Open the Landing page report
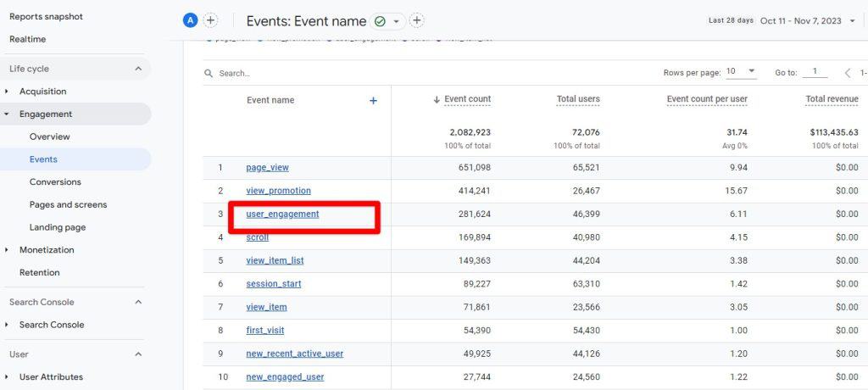The width and height of the screenshot is (868, 390). [58, 228]
